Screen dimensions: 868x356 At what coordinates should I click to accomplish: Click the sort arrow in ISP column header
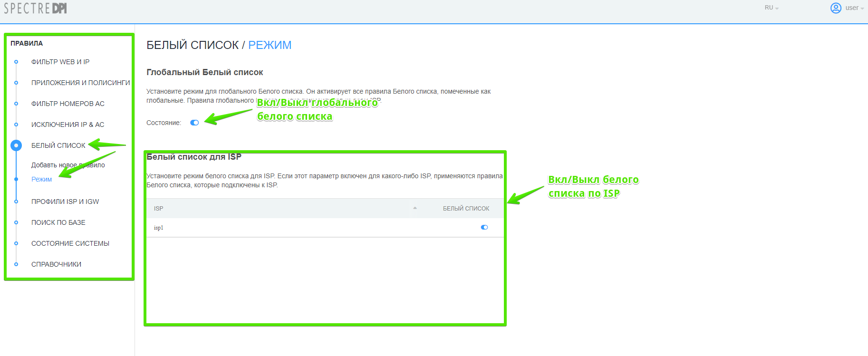[415, 208]
